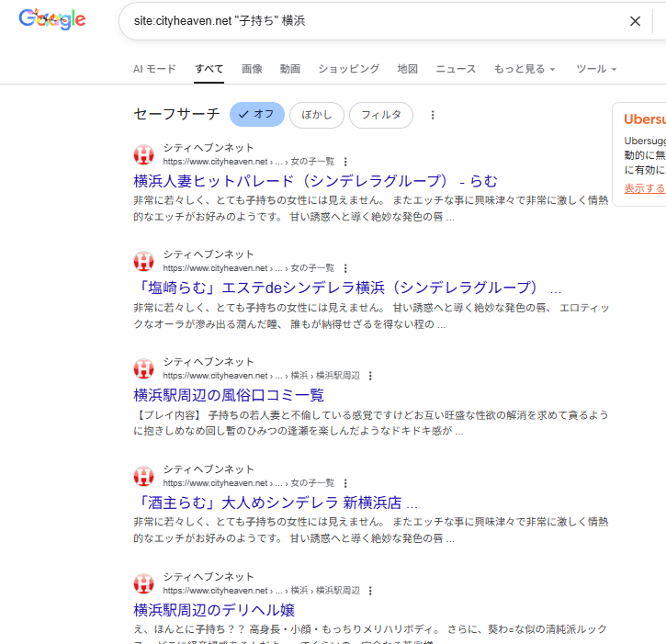This screenshot has width=666, height=644.
Task: Open the three-dot options for the third result
Action: 370,376
